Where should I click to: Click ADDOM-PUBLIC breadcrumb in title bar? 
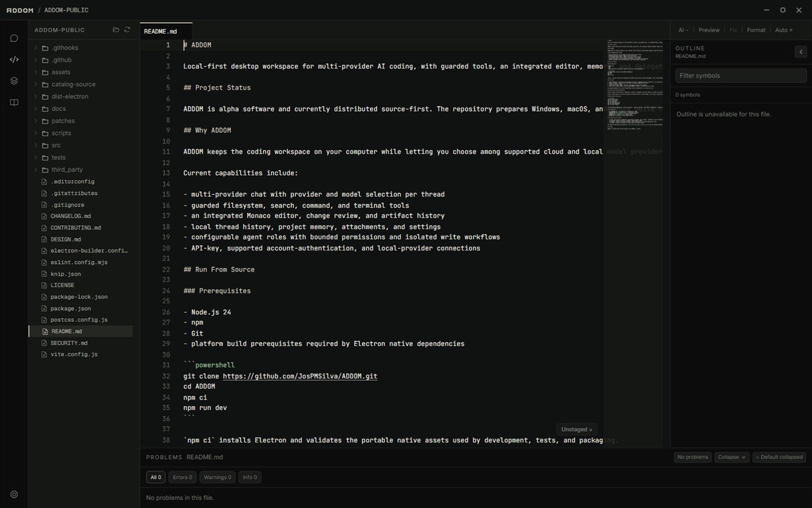tap(66, 10)
